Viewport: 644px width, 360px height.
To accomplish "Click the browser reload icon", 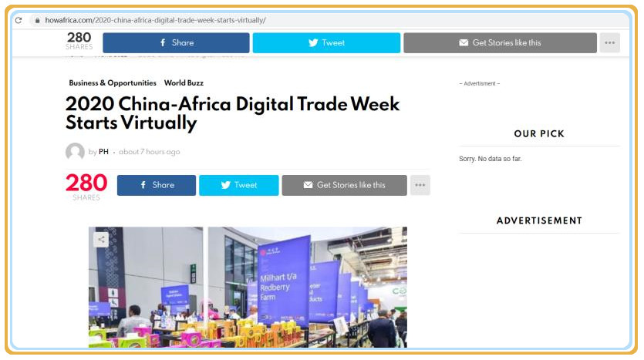I will 19,20.
